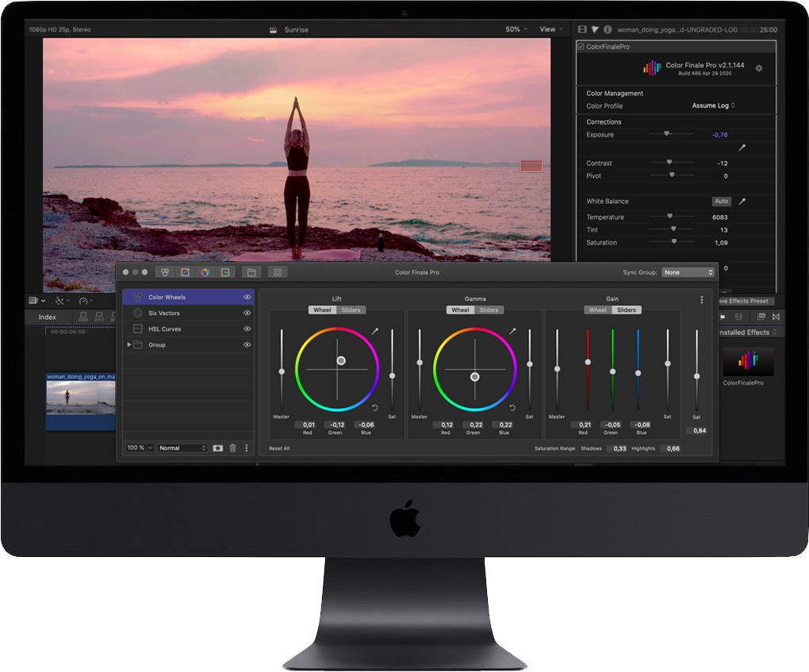Click the trash icon below layers list

click(232, 448)
